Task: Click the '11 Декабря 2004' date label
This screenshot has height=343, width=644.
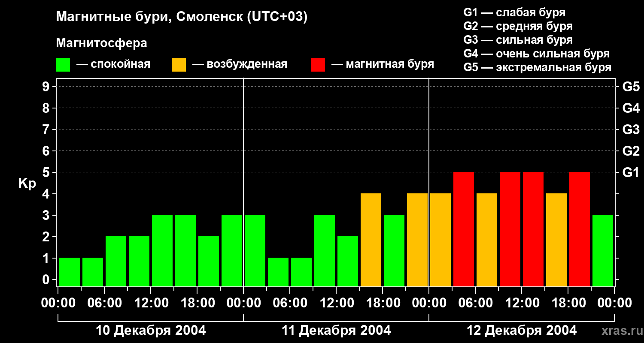Action: 336,331
